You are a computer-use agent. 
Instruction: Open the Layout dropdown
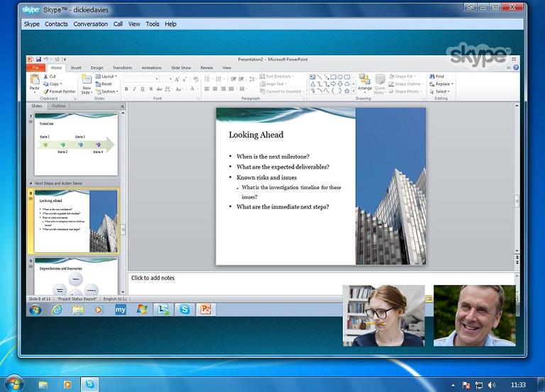[106, 77]
